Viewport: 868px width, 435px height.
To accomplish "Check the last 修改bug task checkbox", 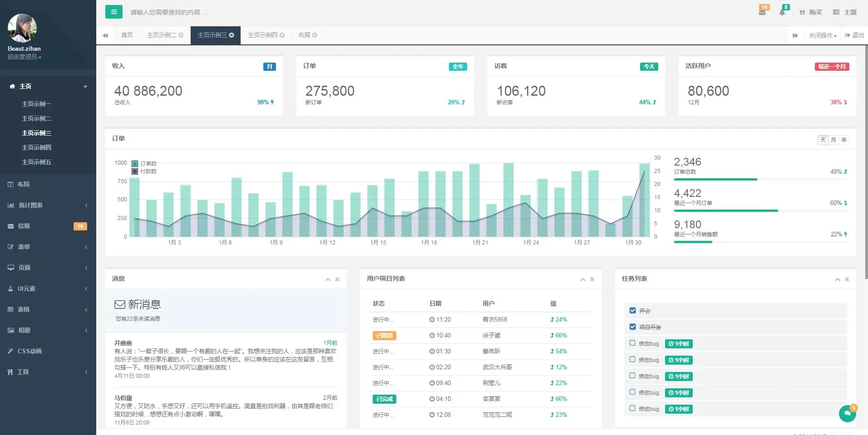I will tap(632, 408).
